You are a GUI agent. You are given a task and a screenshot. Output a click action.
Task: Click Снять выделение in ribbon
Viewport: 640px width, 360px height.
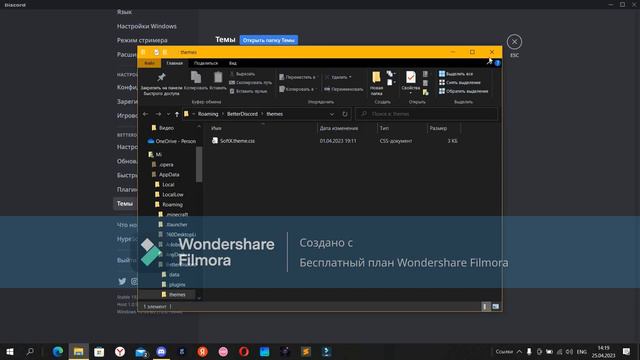pos(460,82)
